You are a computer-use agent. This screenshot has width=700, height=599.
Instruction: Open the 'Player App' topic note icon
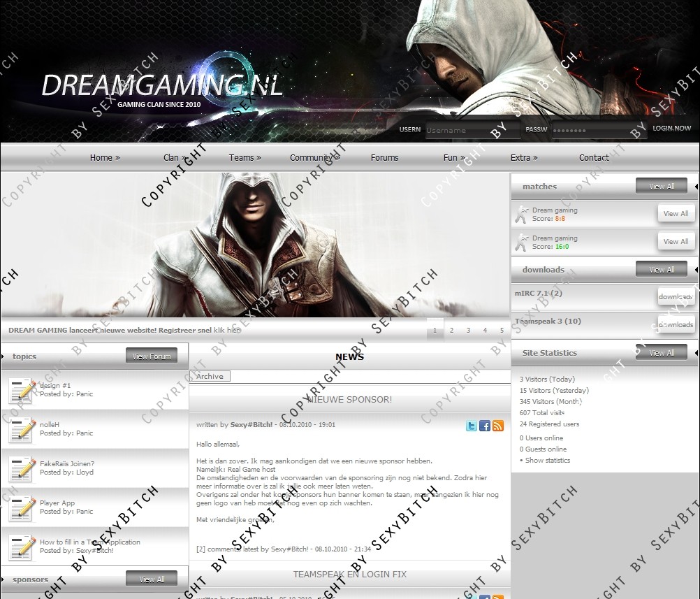pyautogui.click(x=22, y=508)
